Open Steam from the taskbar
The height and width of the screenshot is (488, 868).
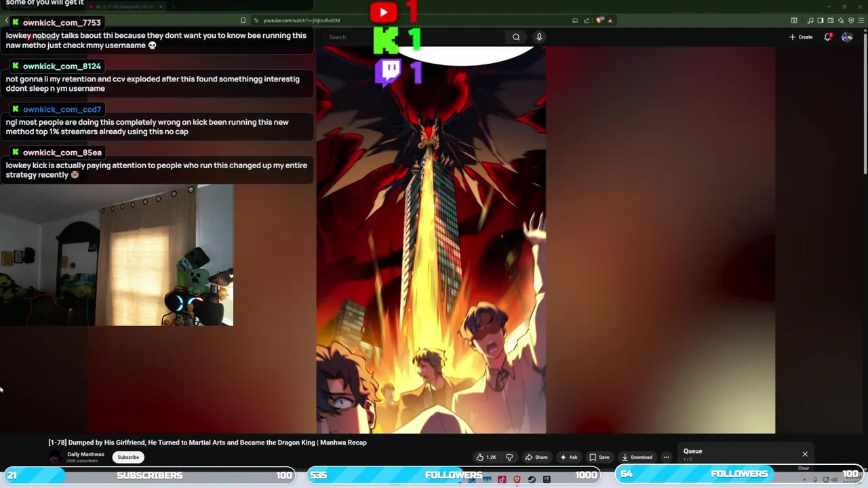[532, 480]
